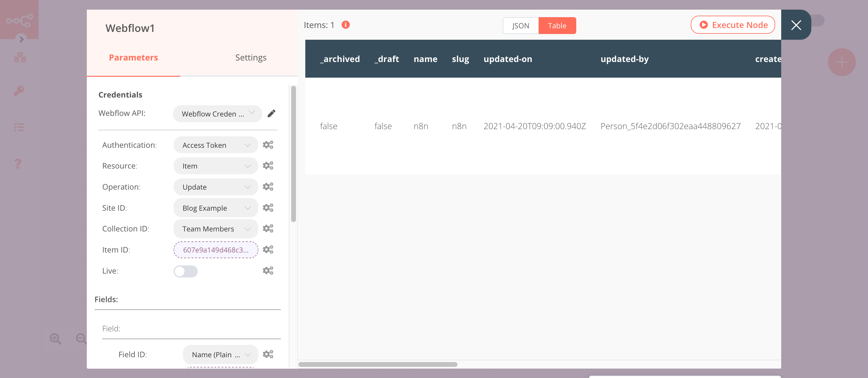Click the Execute Node button
The image size is (868, 378).
click(733, 25)
